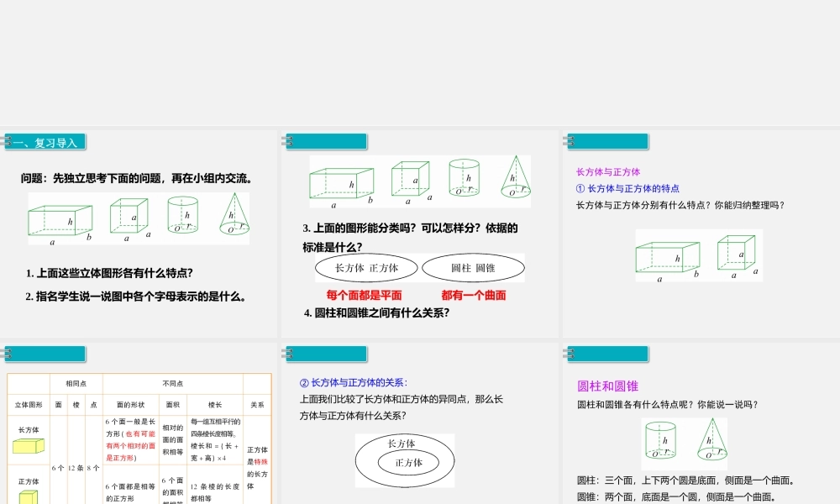Click the oval labeled 圆柱 圆锥

pyautogui.click(x=472, y=267)
